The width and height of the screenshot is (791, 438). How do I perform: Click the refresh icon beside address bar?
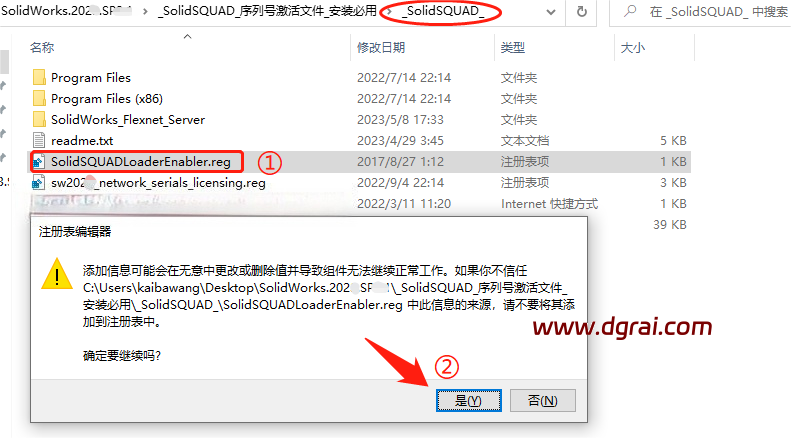tap(582, 12)
